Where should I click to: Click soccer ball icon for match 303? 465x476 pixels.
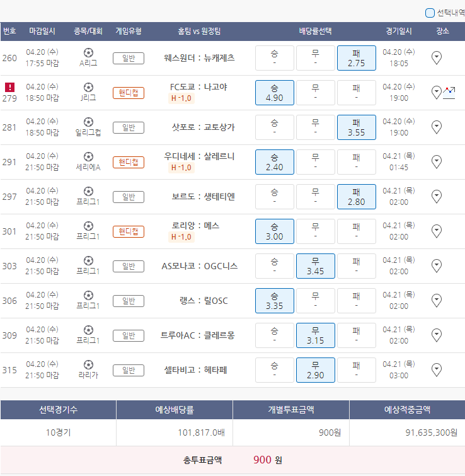[88, 260]
